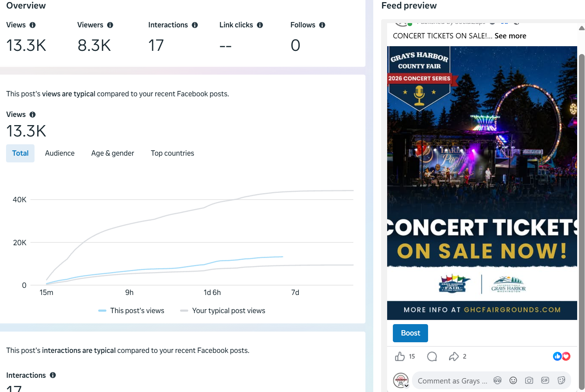Click the scroll-up arrow of the feed preview
585x392 pixels.
[x=582, y=28]
